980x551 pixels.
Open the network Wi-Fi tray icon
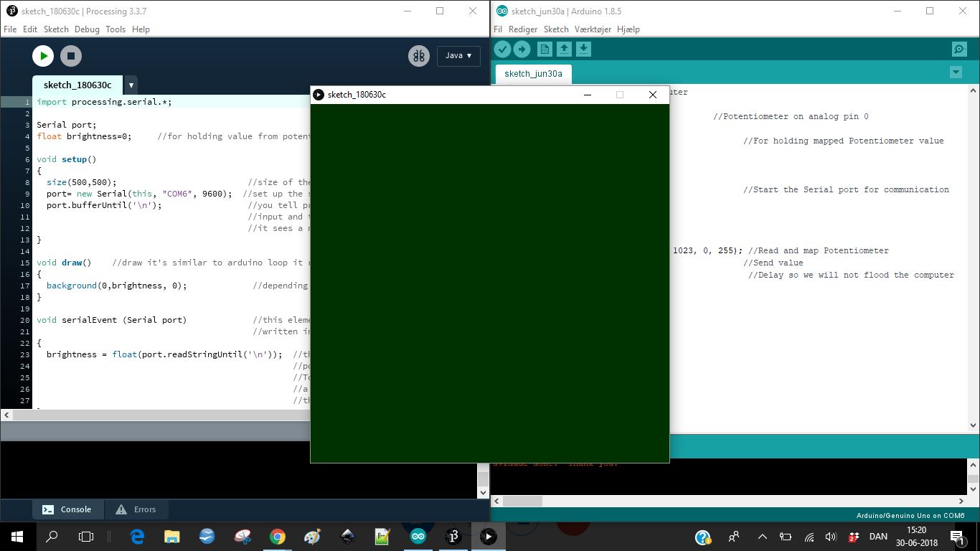(809, 537)
